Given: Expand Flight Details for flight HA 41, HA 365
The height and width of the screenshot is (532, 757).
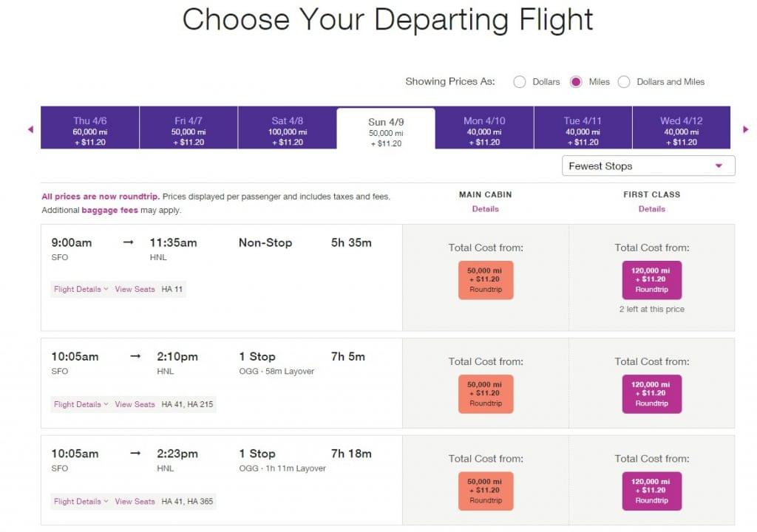Looking at the screenshot, I should pos(78,501).
